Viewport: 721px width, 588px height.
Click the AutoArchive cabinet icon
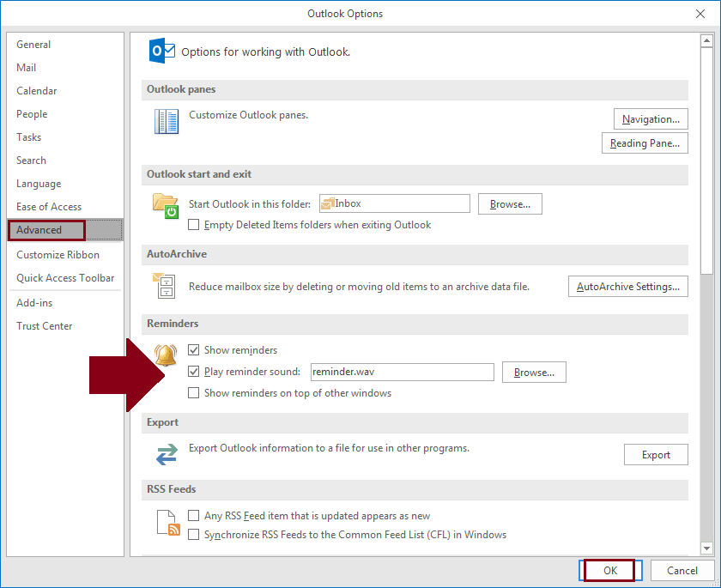165,285
